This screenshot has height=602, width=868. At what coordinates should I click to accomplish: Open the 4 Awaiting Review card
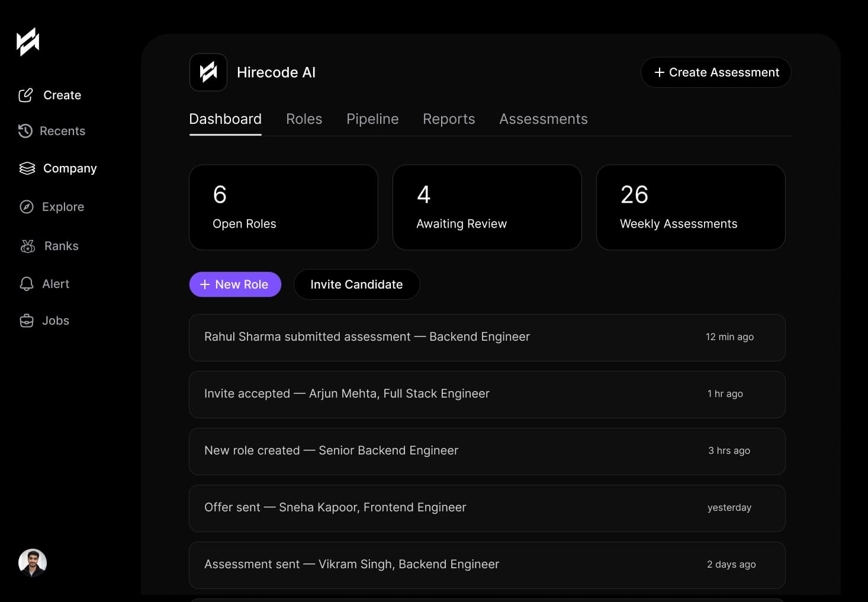click(x=487, y=207)
